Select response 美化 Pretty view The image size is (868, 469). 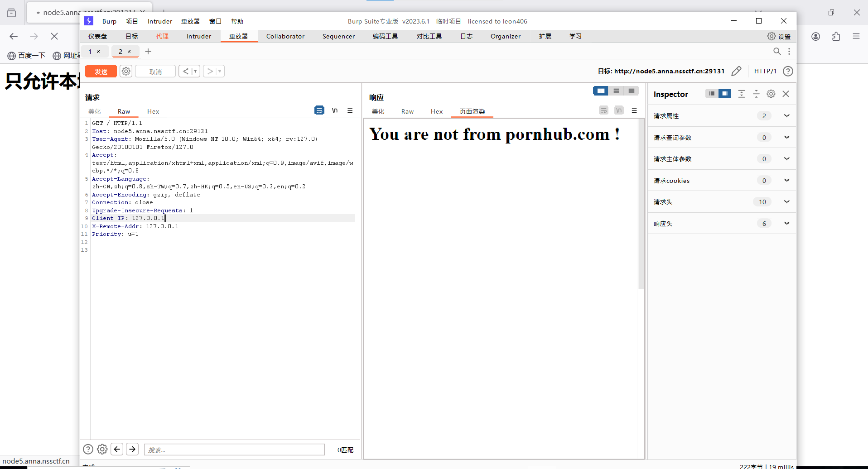[x=378, y=111]
